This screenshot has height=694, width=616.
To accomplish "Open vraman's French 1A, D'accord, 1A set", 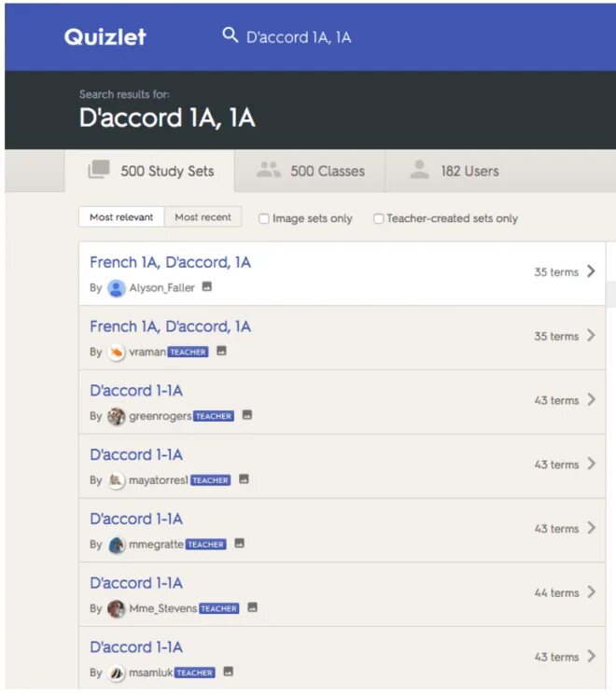I will pos(171,326).
